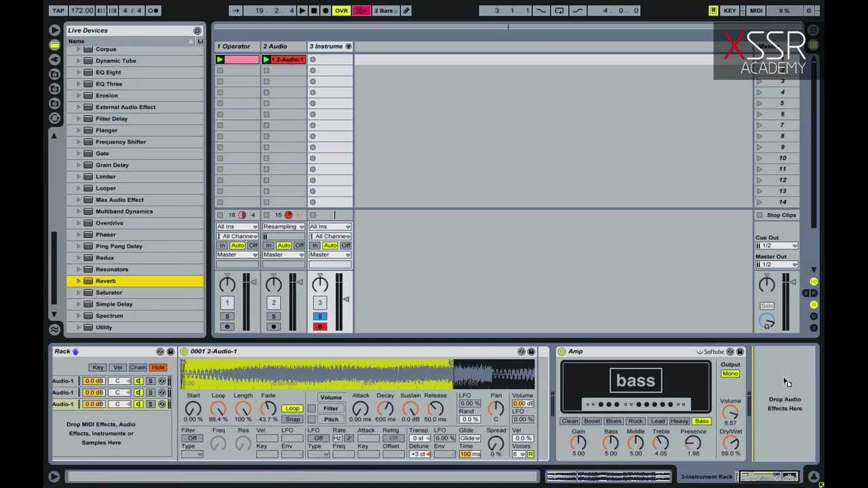Toggle the KEY map mode switch
Image resolution: width=868 pixels, height=488 pixels.
[730, 10]
